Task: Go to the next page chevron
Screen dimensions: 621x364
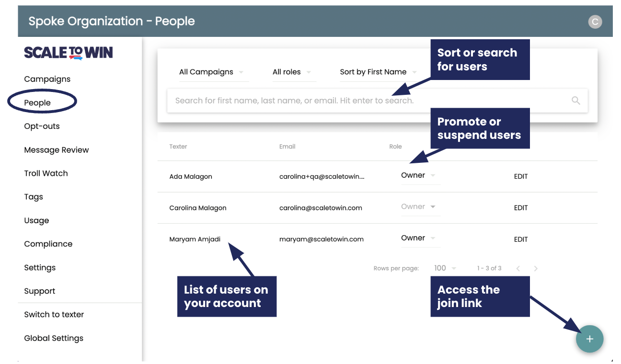Action: 536,268
